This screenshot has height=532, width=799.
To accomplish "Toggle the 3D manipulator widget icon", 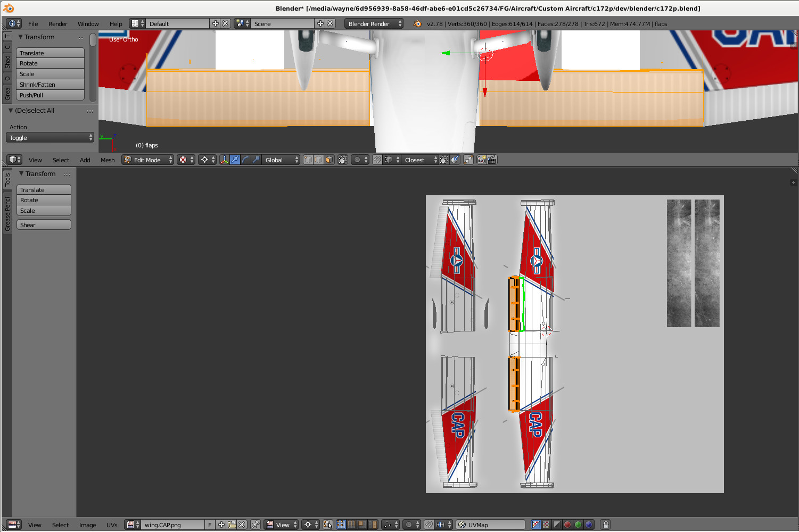I will point(224,160).
